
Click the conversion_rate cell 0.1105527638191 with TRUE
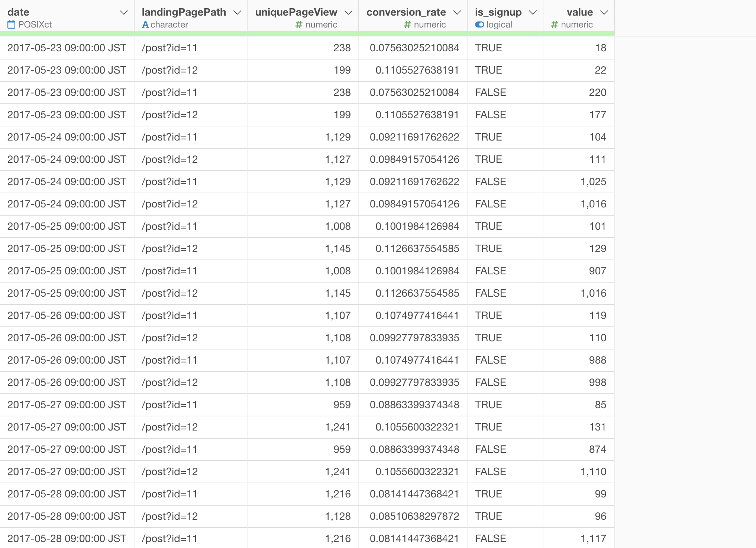pyautogui.click(x=413, y=70)
